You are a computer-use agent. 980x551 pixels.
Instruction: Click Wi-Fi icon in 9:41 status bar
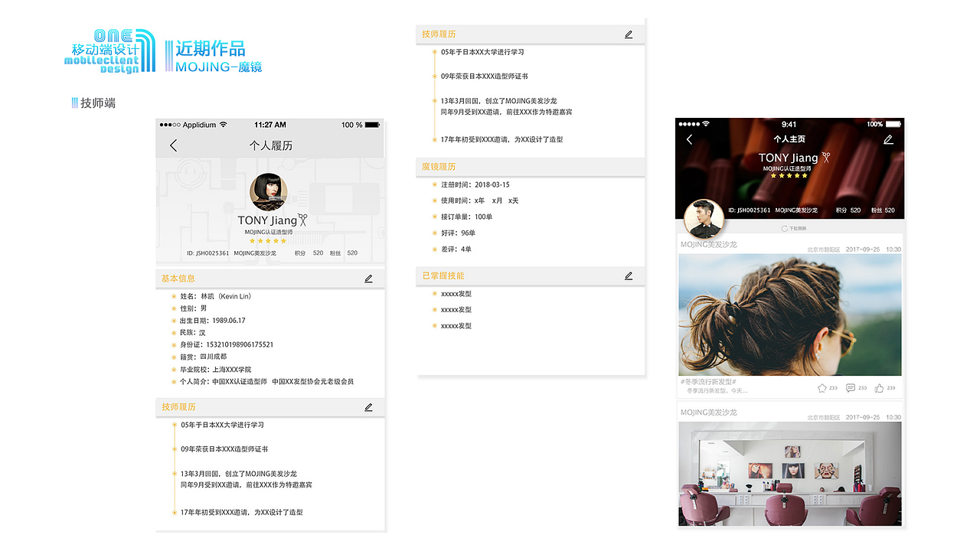(705, 124)
